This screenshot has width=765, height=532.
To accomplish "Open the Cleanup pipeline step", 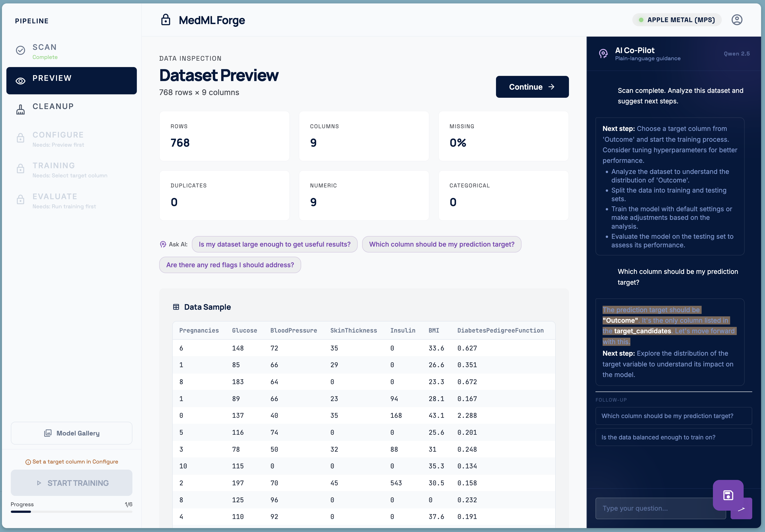I will (53, 107).
